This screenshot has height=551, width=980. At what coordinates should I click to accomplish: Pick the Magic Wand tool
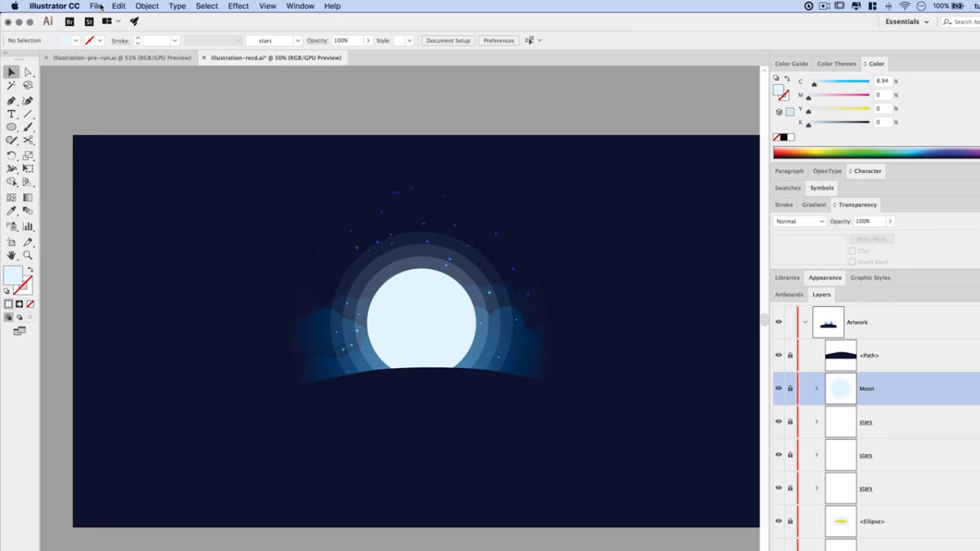(11, 86)
